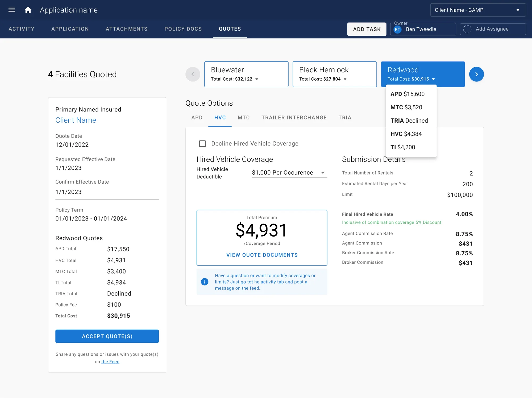
Task: Click Quote Date 12/01/2022 value
Action: pos(72,144)
